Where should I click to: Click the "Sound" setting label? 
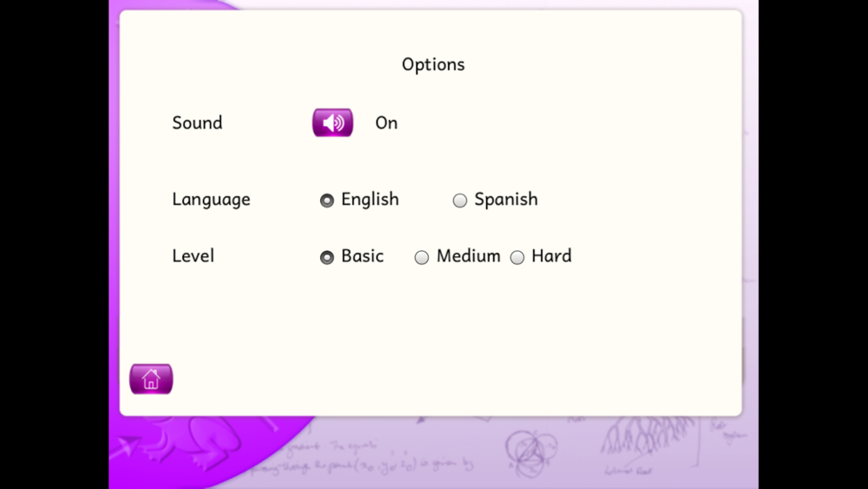click(197, 122)
